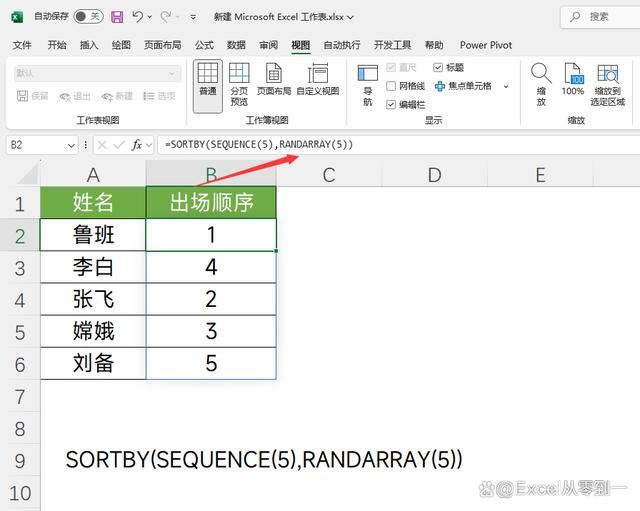Viewport: 640px width, 511px height.
Task: Click the 选项 sheet view button
Action: point(159,96)
